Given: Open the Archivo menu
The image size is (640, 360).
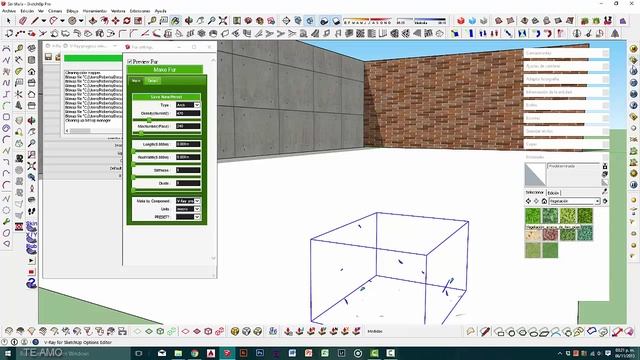Looking at the screenshot, I should (9, 11).
